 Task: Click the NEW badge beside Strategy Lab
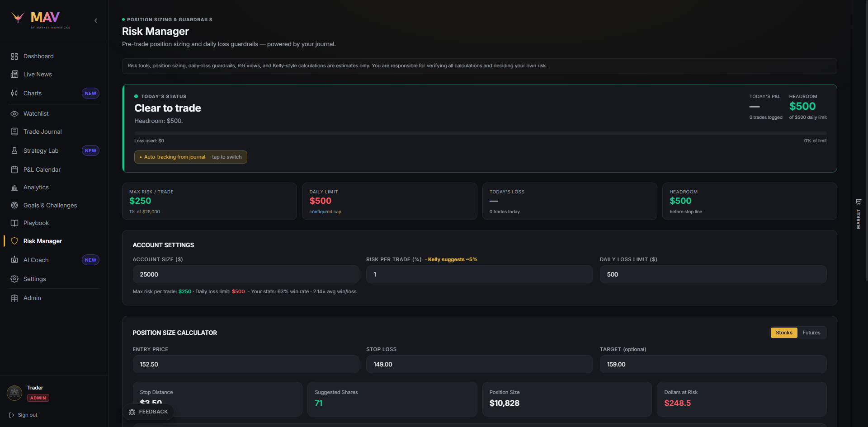pos(90,151)
